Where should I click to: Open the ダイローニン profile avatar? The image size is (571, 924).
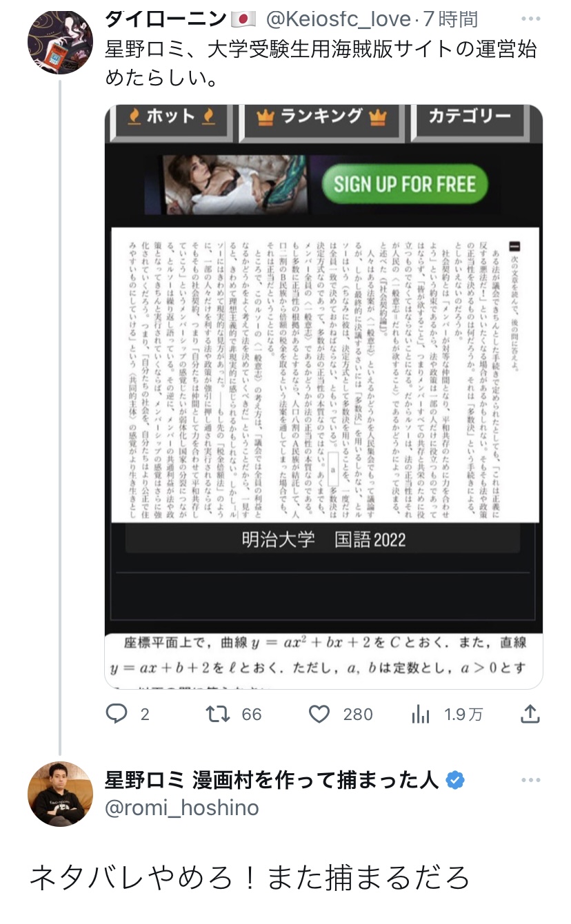60,42
